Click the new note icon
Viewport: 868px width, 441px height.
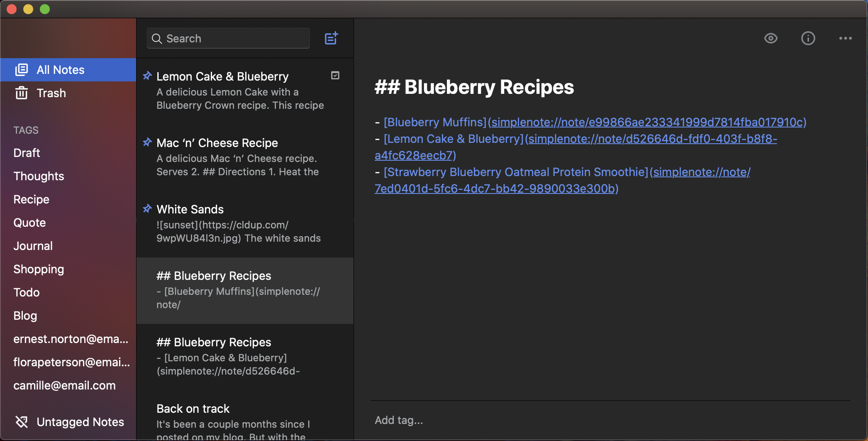click(331, 39)
